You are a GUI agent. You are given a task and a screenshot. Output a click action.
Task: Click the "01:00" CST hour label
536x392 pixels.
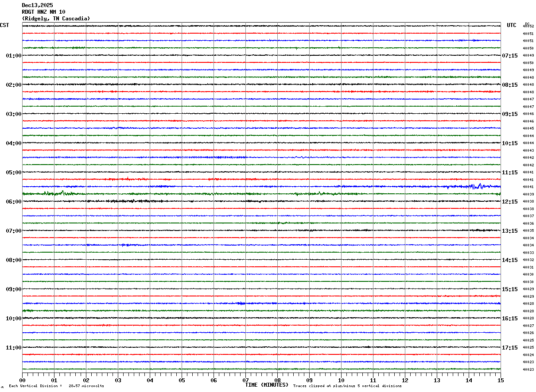14,56
